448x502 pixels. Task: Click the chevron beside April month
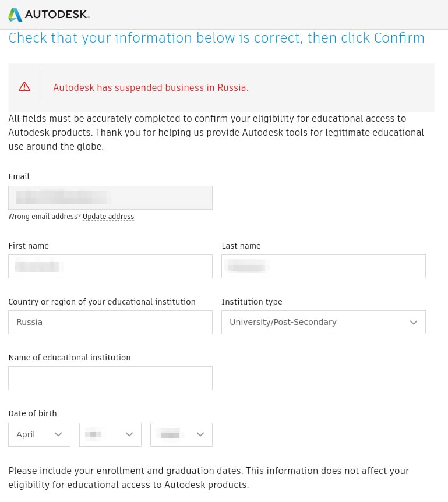[x=58, y=434]
